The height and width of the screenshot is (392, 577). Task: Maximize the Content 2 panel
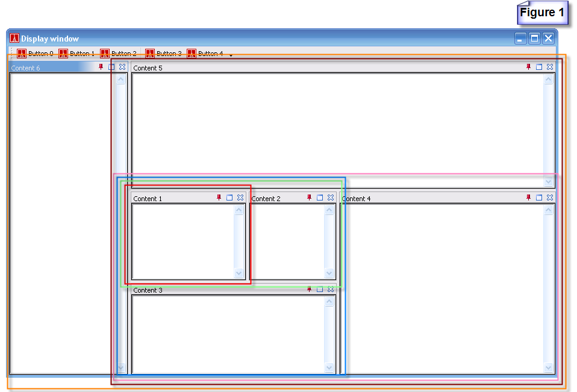click(x=320, y=198)
